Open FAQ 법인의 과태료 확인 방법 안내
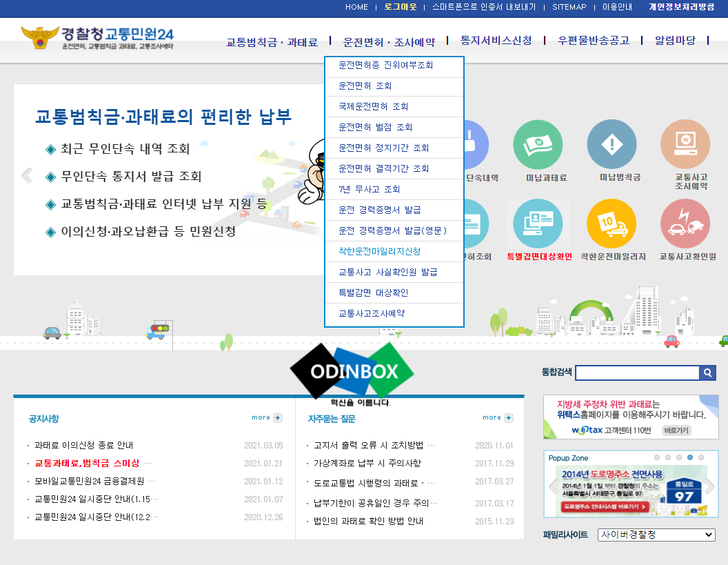Screen dimensions: 728x565 coord(368,522)
